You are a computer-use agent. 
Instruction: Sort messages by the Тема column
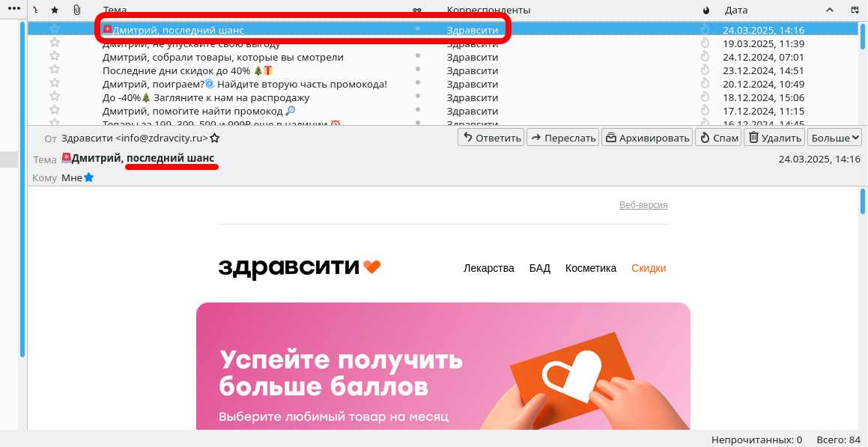tap(115, 10)
